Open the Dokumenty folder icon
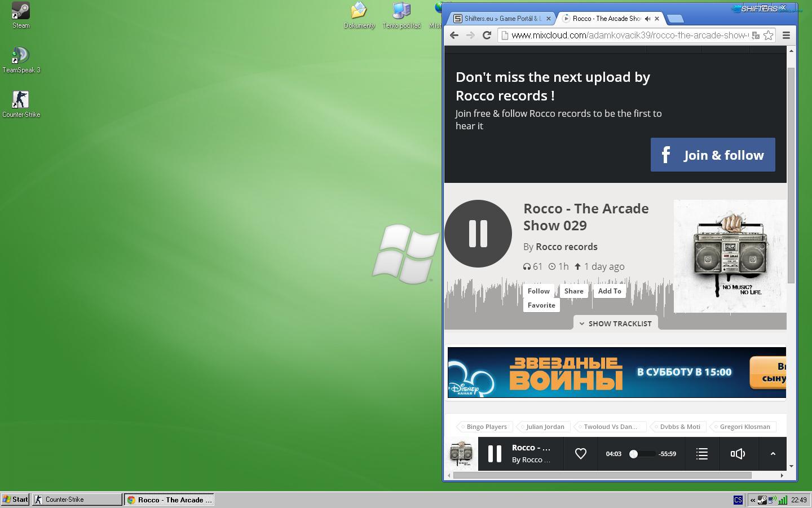Image resolution: width=812 pixels, height=508 pixels. 359,15
